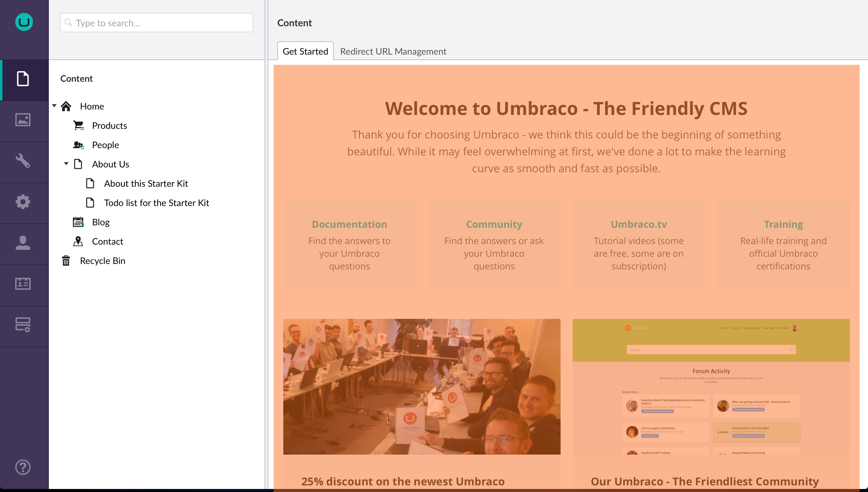Viewport: 868px width, 492px height.
Task: Click the 25% discount heading
Action: click(x=403, y=481)
